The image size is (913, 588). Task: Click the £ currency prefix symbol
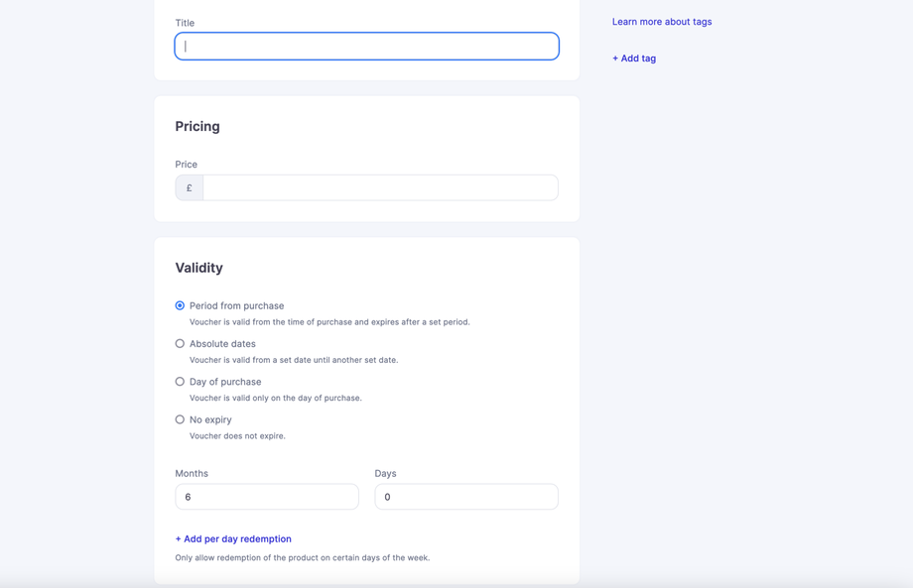point(190,187)
